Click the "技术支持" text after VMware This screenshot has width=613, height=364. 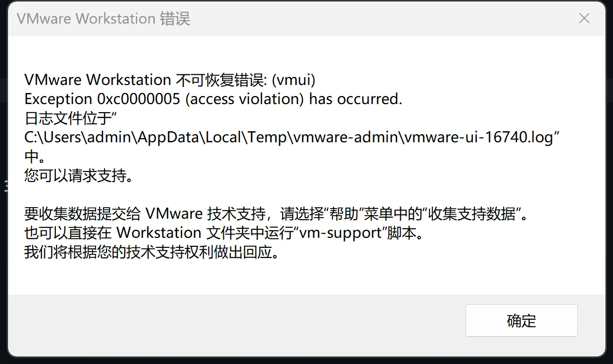click(x=236, y=214)
